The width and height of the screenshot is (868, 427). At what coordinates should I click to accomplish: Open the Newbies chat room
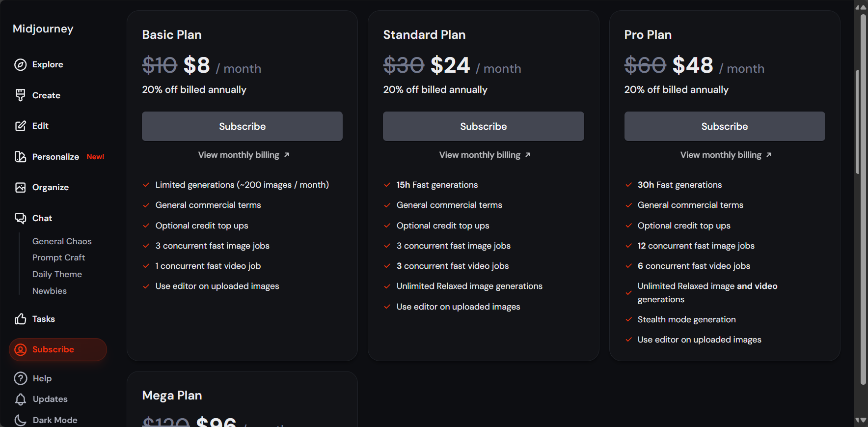(49, 291)
